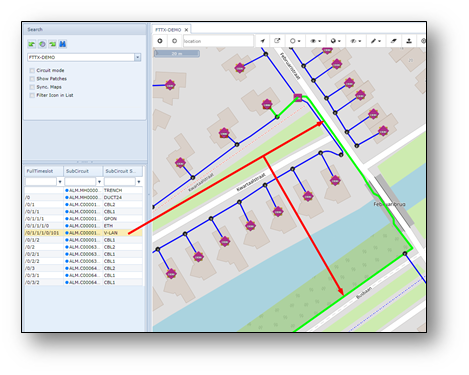Enable the Sync. Maps checkbox
The width and height of the screenshot is (469, 375).
(x=32, y=87)
